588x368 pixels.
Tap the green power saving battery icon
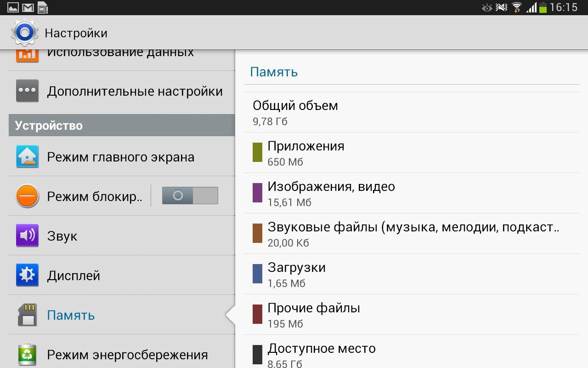27,355
